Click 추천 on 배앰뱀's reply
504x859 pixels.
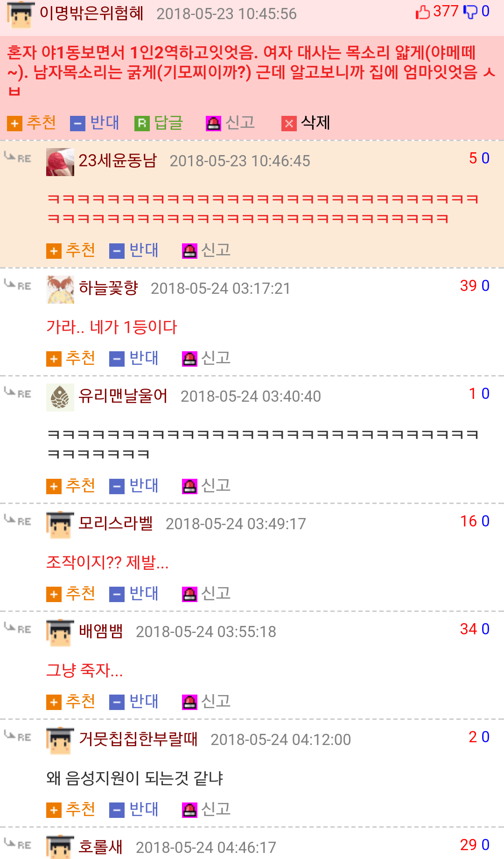pos(80,702)
